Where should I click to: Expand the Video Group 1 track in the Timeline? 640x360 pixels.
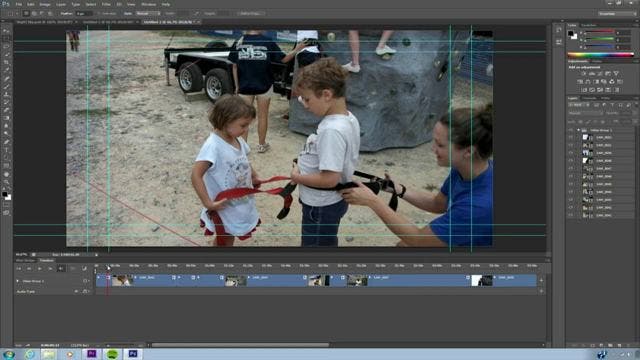(18, 281)
